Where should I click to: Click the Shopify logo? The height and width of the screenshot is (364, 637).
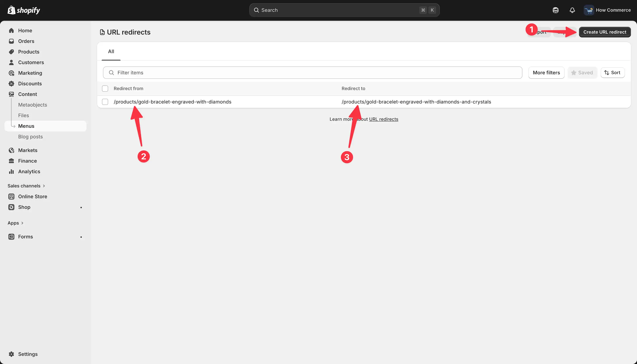click(24, 10)
